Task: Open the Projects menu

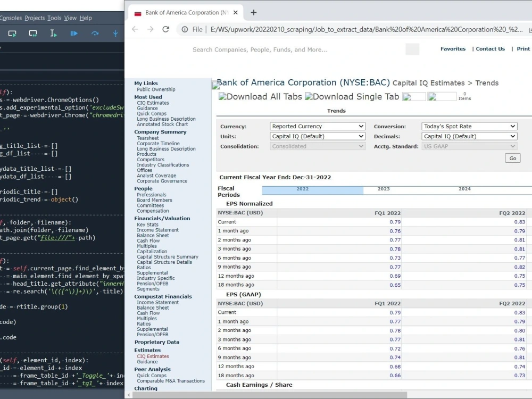Action: point(35,18)
